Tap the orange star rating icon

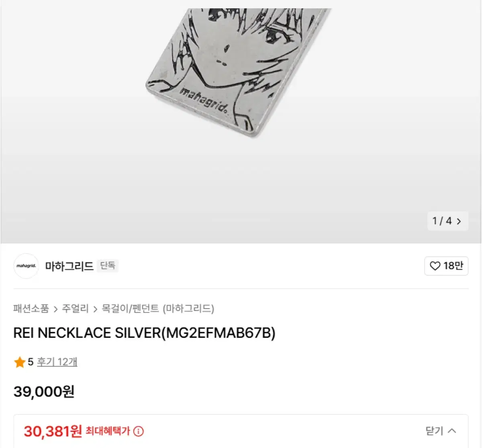click(x=20, y=362)
